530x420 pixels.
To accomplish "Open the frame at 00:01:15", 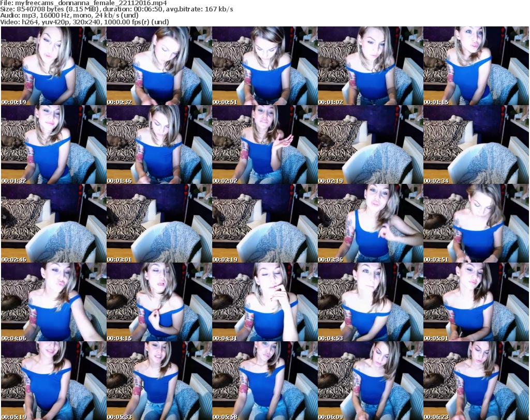I will click(x=476, y=66).
